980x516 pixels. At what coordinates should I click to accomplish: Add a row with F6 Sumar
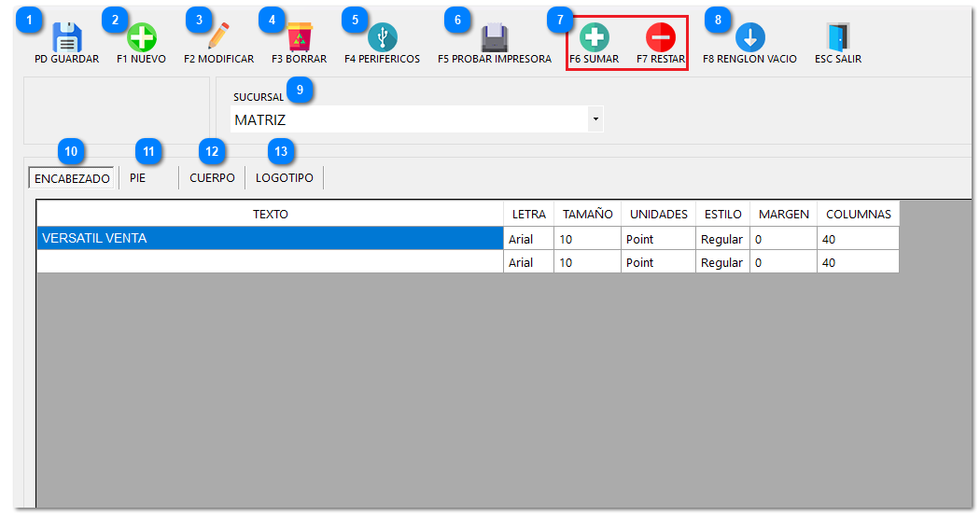click(594, 38)
